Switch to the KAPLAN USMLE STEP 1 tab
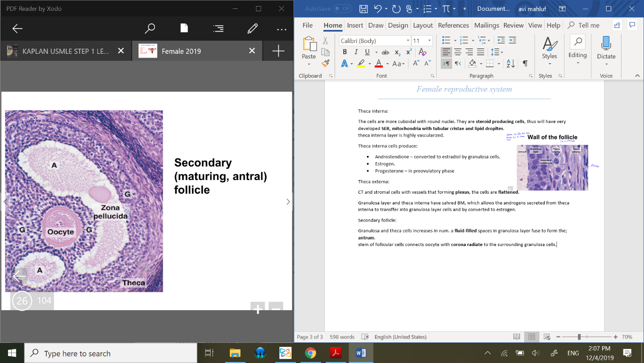 [x=65, y=51]
